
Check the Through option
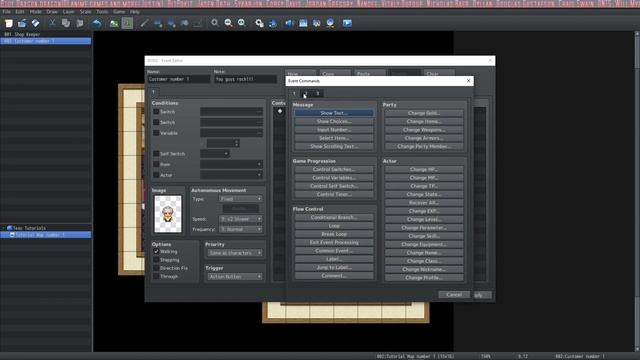coord(156,276)
